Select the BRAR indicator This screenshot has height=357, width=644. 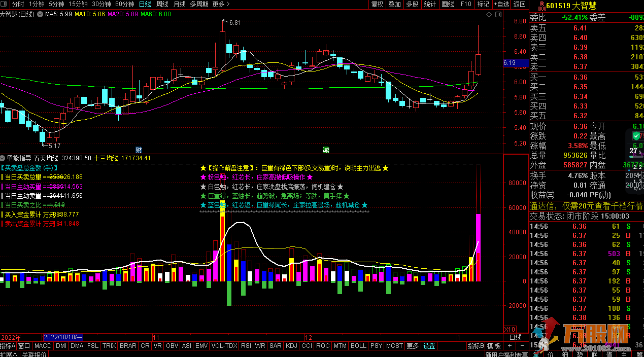click(128, 346)
